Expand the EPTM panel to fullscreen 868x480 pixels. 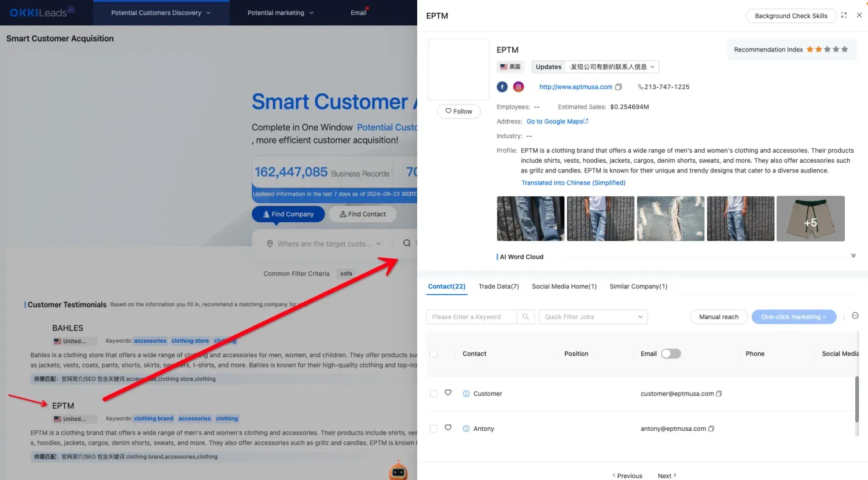(x=844, y=16)
